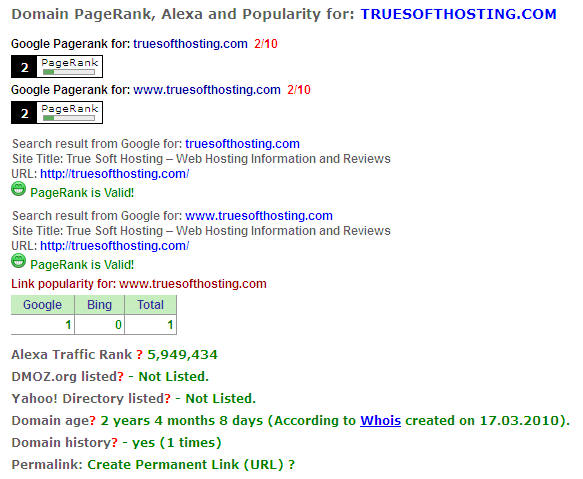Click Create Permanent Link (URL)
The height and width of the screenshot is (479, 583).
click(185, 464)
